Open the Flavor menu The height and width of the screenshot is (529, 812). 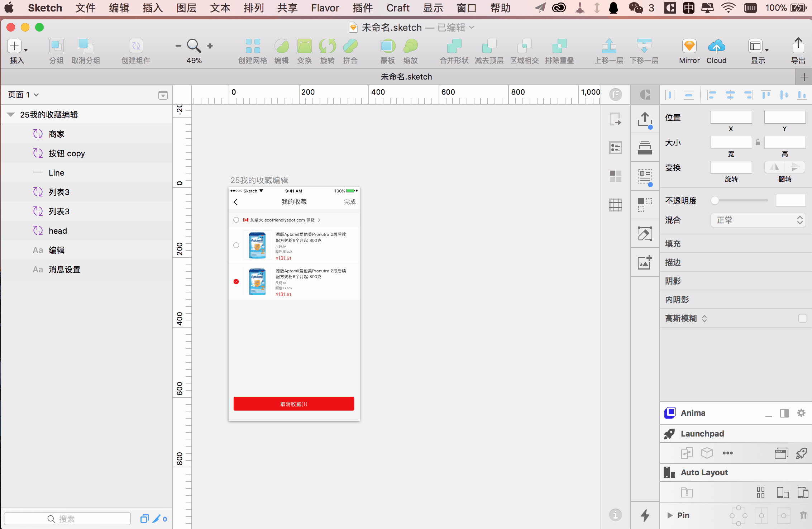pos(325,8)
